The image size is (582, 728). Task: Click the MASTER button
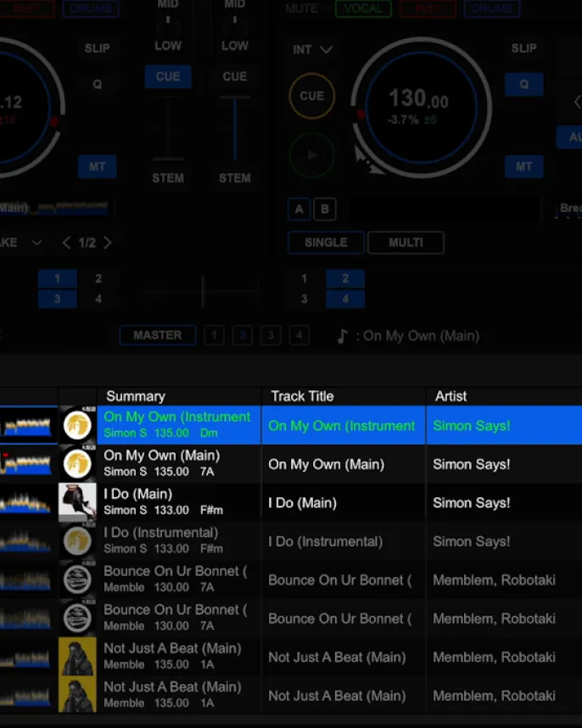[157, 335]
